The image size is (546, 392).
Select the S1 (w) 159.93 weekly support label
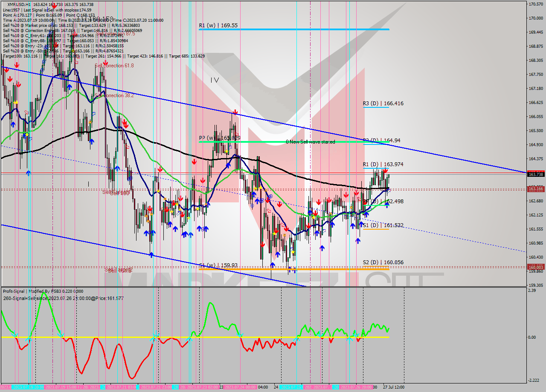pyautogui.click(x=218, y=265)
